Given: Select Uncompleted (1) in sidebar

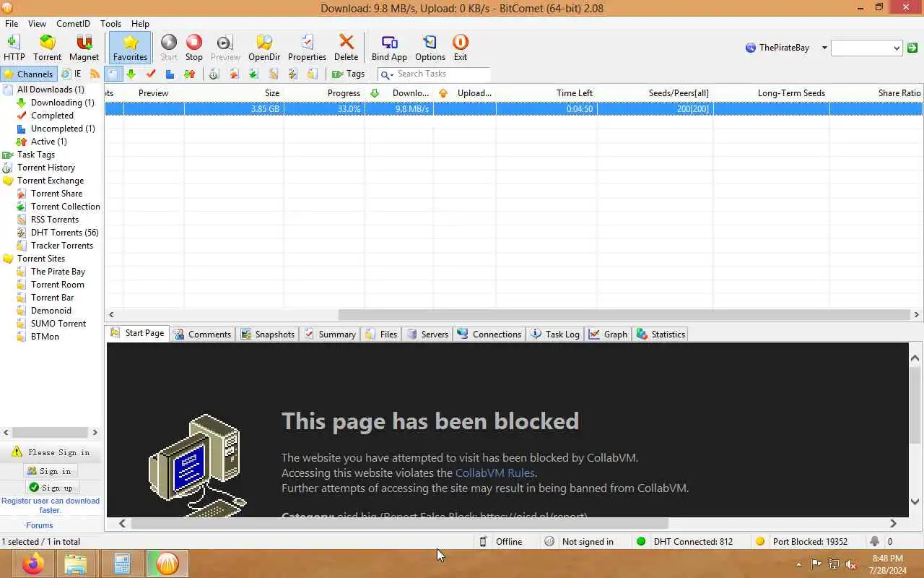Looking at the screenshot, I should [63, 129].
